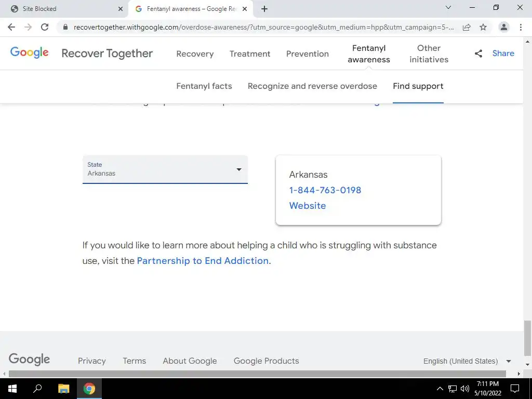Open the State dropdown showing Arkansas
Viewport: 532px width, 399px height.
pyautogui.click(x=165, y=169)
